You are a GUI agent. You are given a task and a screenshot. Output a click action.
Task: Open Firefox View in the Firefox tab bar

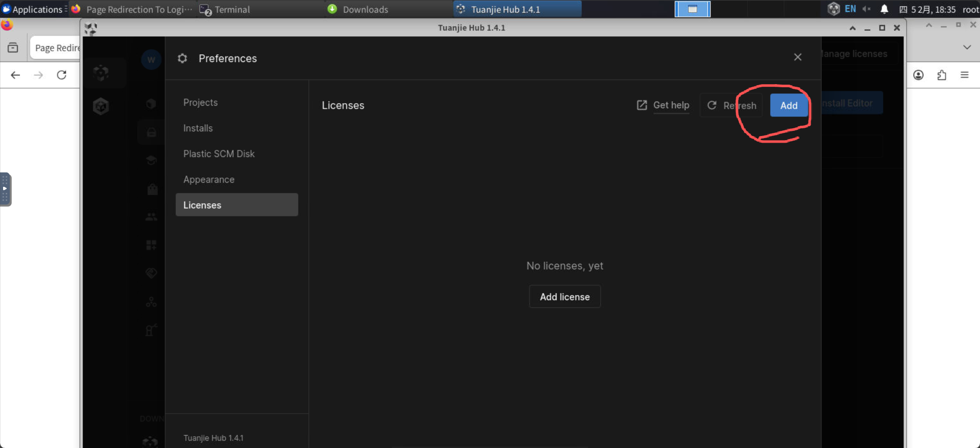point(13,48)
